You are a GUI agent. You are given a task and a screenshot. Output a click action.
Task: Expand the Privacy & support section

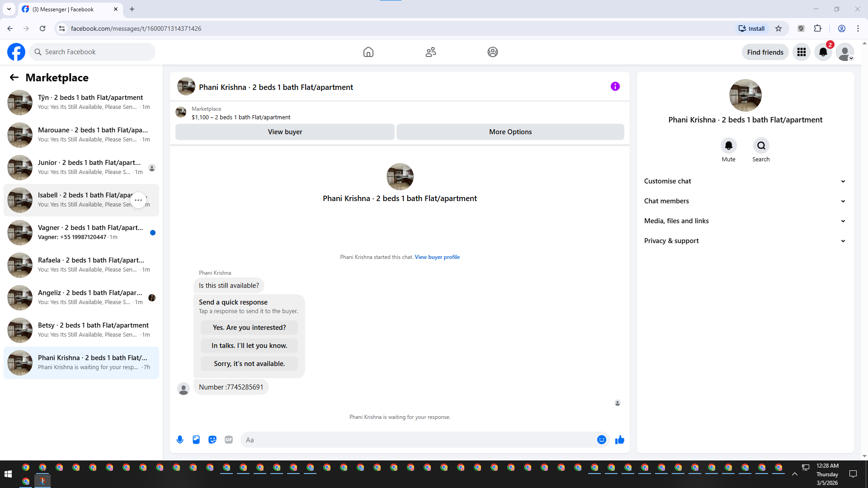coord(745,241)
